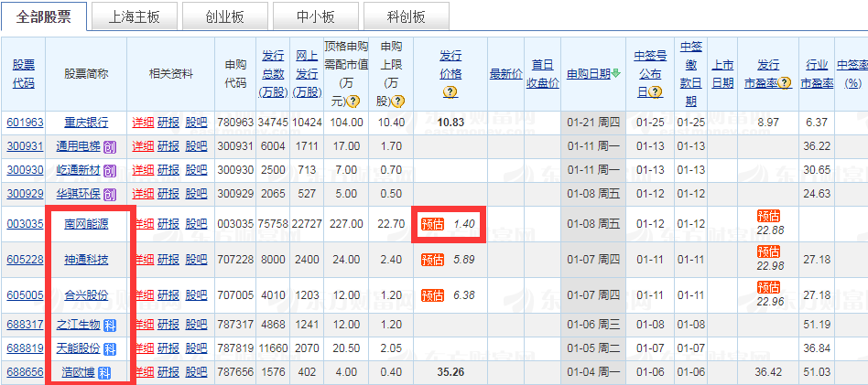The height and width of the screenshot is (385, 868).
Task: Open stock code 605005 link
Action: (x=25, y=295)
